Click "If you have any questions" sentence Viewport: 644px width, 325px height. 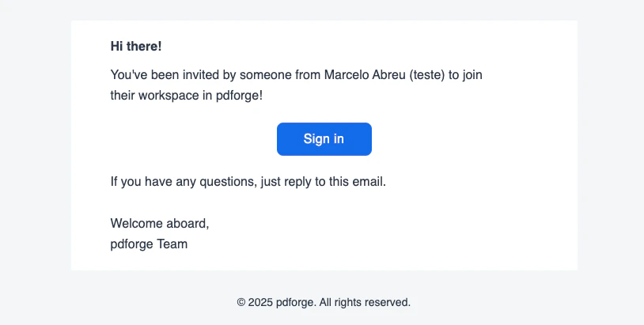pyautogui.click(x=184, y=181)
